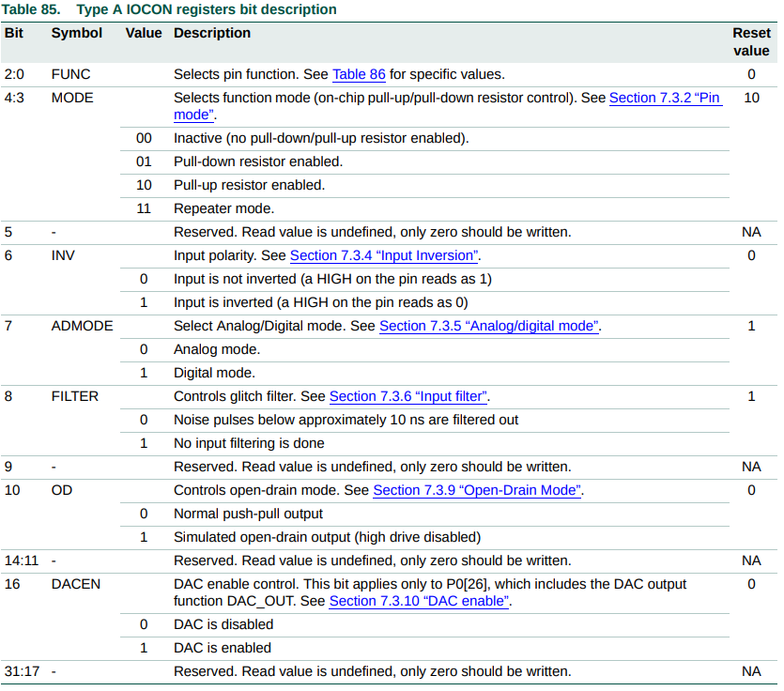Click the table title "Type A IOCON registers bit description"
The width and height of the screenshot is (784, 691).
[x=207, y=9]
